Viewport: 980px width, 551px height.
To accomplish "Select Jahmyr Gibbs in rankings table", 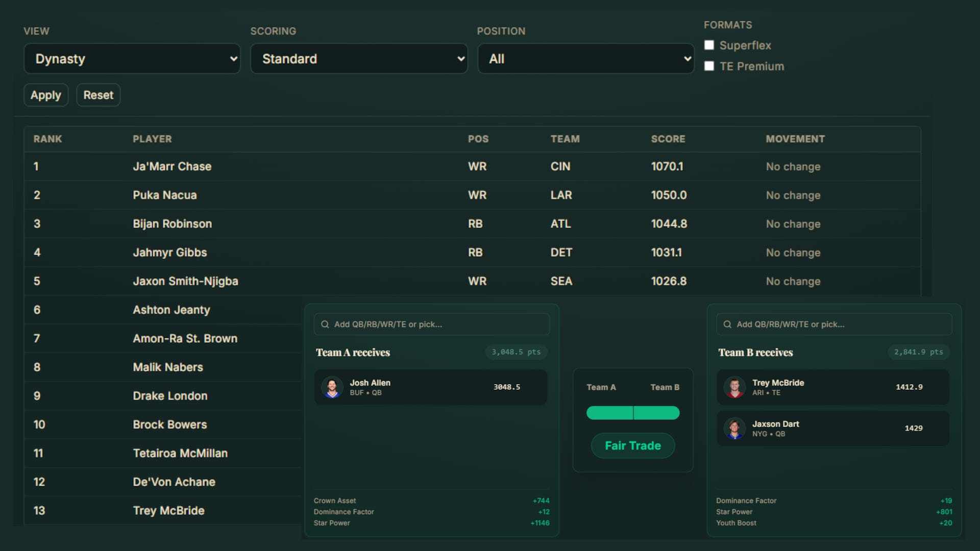I will tap(170, 252).
